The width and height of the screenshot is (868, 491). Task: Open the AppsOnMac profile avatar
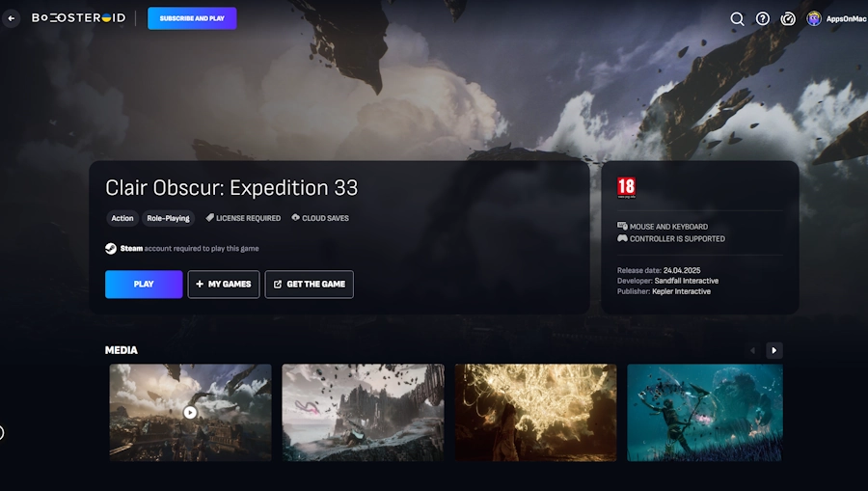click(x=814, y=19)
